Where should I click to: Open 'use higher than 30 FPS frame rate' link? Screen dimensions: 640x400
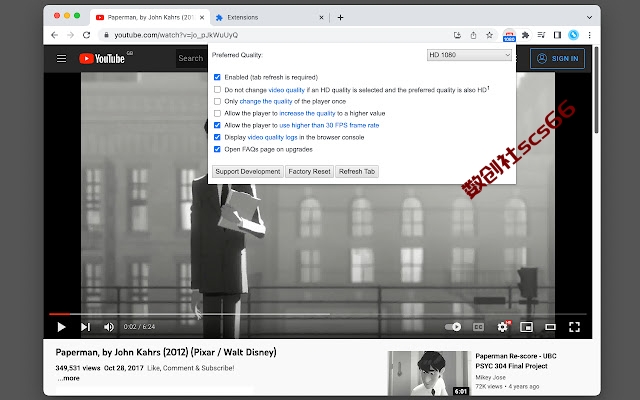pyautogui.click(x=329, y=125)
